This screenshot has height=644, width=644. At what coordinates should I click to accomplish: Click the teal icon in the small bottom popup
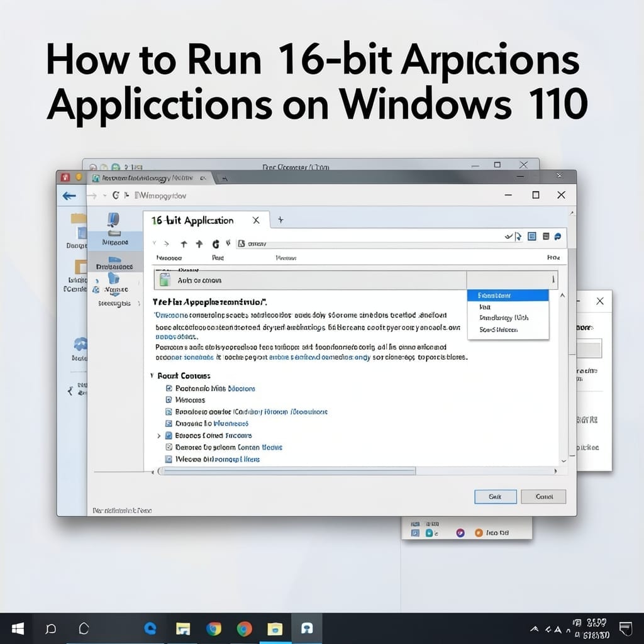[429, 533]
